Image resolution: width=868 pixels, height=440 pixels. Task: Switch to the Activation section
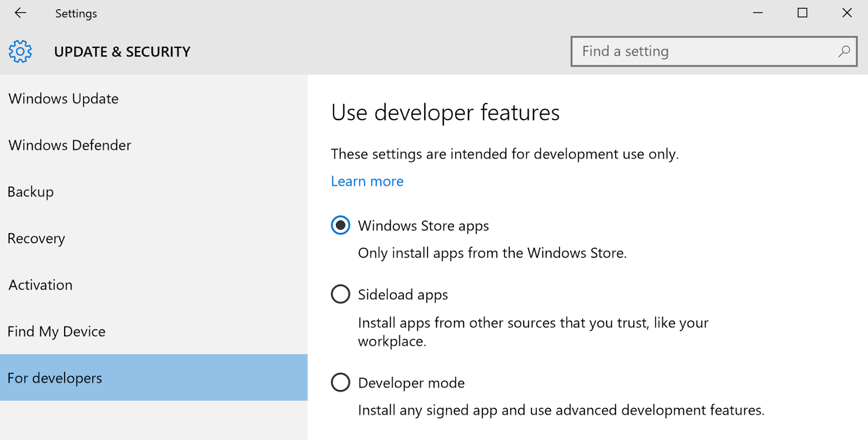coord(154,285)
